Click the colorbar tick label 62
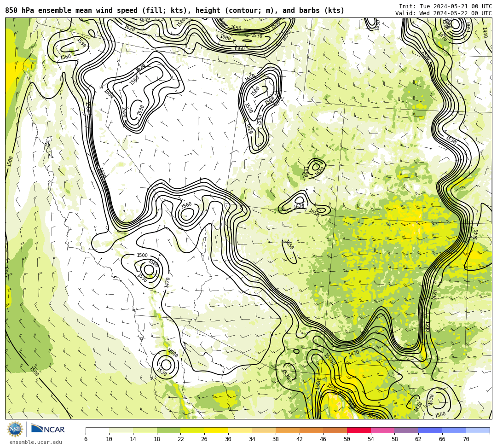This screenshot has height=448, width=497. (418, 439)
